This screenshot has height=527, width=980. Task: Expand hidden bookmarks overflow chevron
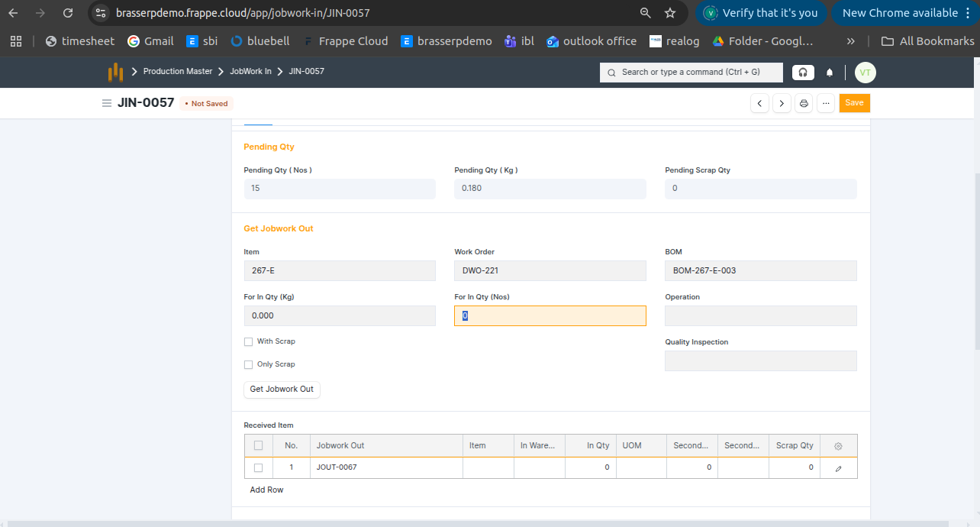click(851, 41)
